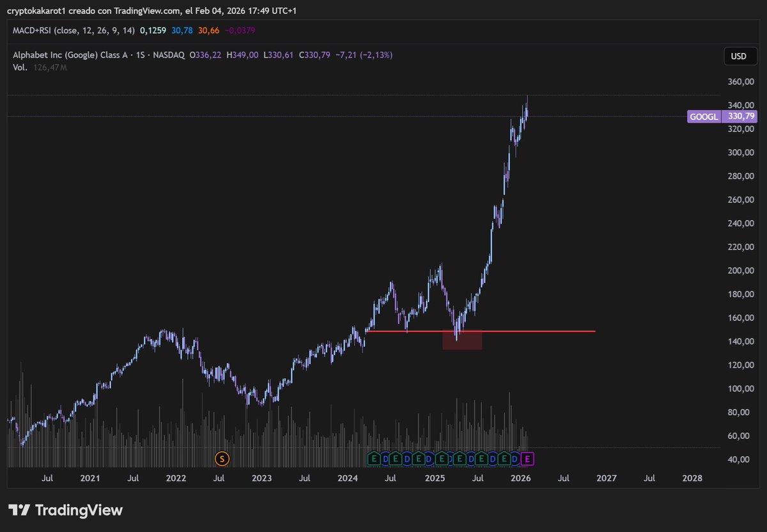The width and height of the screenshot is (767, 532).
Task: Click the change value −7,21 (−2,13%)
Action: [x=364, y=56]
